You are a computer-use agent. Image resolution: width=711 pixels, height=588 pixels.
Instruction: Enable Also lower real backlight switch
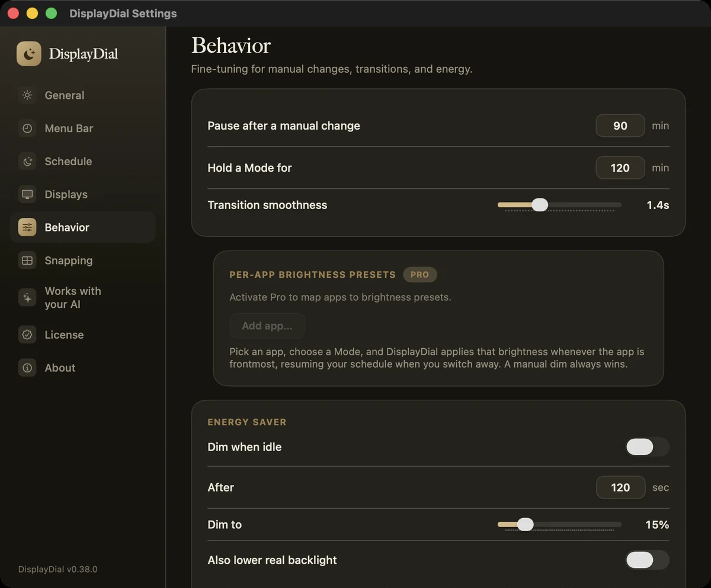647,560
